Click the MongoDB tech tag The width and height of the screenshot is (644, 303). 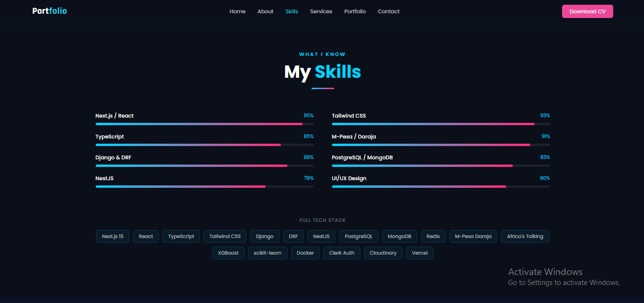pyautogui.click(x=400, y=236)
